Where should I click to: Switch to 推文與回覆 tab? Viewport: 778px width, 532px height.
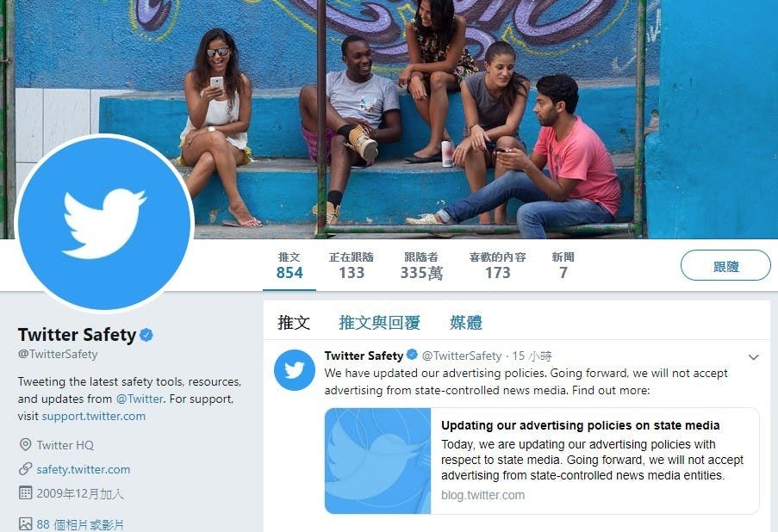point(380,323)
